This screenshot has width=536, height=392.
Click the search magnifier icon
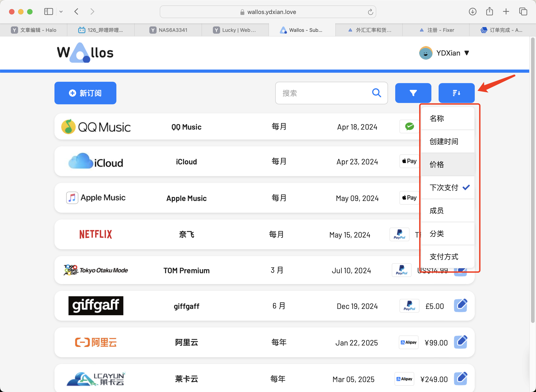click(376, 93)
